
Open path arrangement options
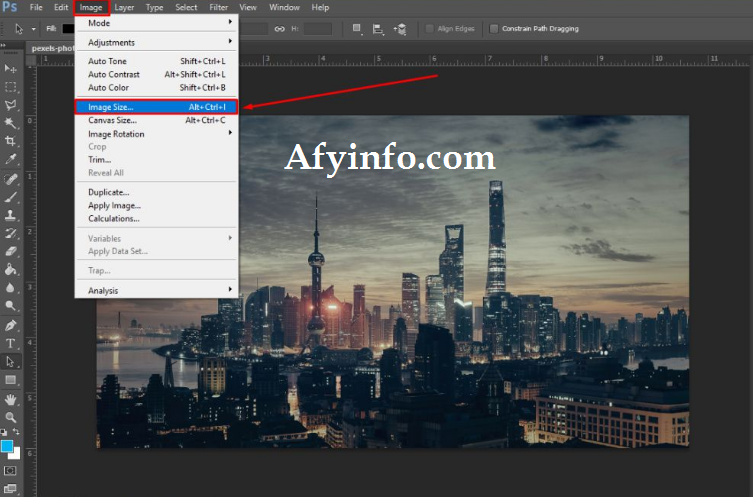[x=400, y=29]
